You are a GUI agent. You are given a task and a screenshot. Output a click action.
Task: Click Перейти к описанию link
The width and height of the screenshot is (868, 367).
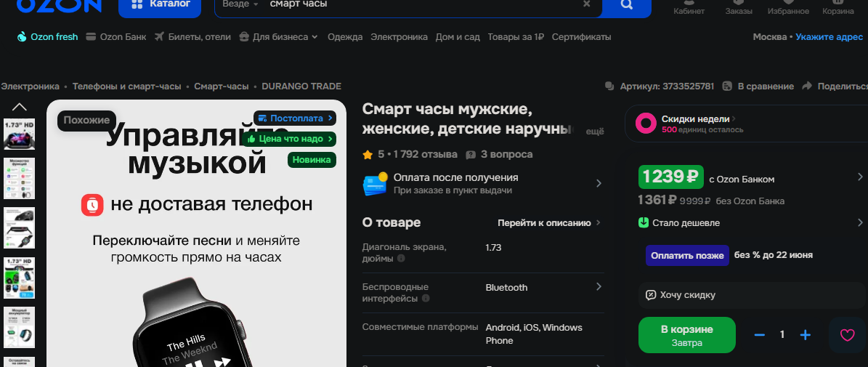pos(548,223)
